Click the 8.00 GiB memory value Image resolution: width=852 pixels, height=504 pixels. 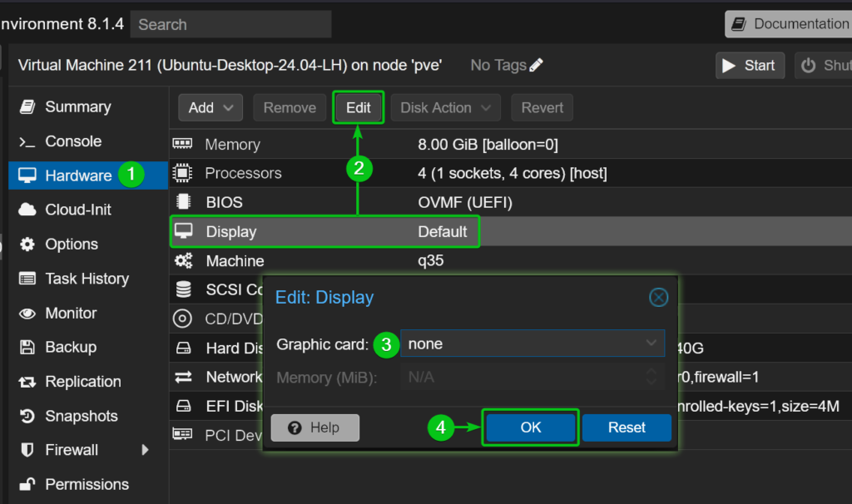tap(488, 145)
